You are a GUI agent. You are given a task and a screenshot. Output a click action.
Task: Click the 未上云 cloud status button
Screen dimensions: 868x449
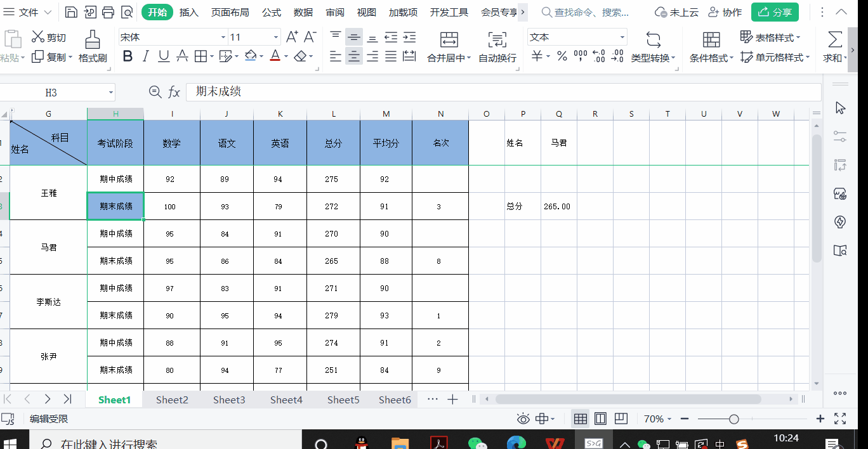676,12
